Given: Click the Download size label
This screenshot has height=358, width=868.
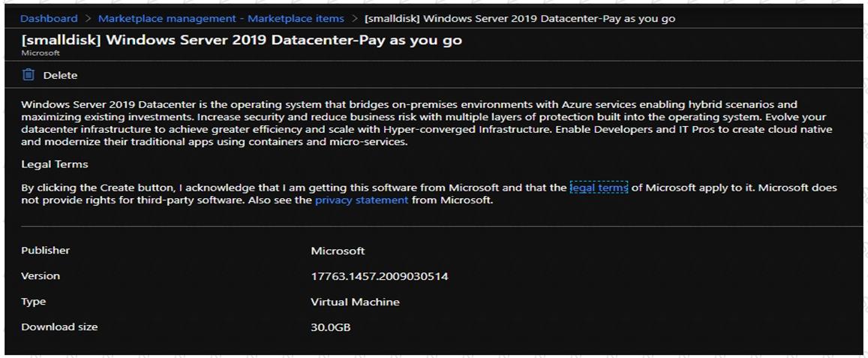Looking at the screenshot, I should point(59,327).
